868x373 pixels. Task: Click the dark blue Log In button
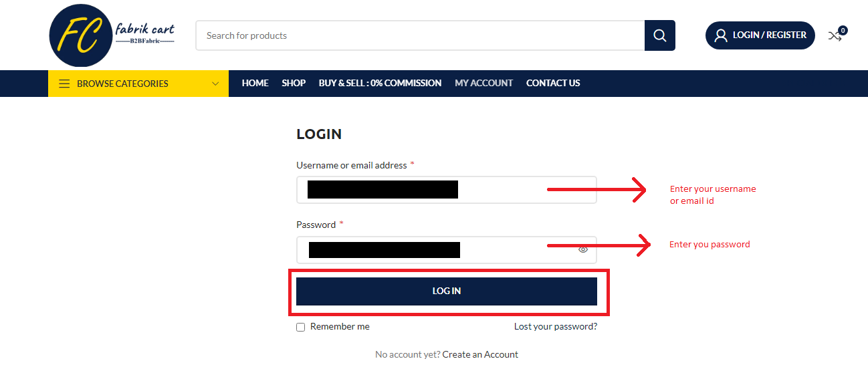(x=447, y=291)
